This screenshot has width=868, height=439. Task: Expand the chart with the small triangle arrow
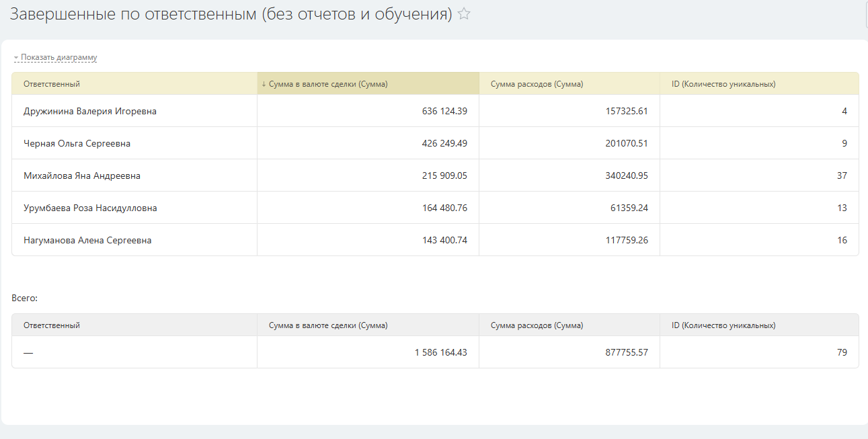(x=16, y=58)
